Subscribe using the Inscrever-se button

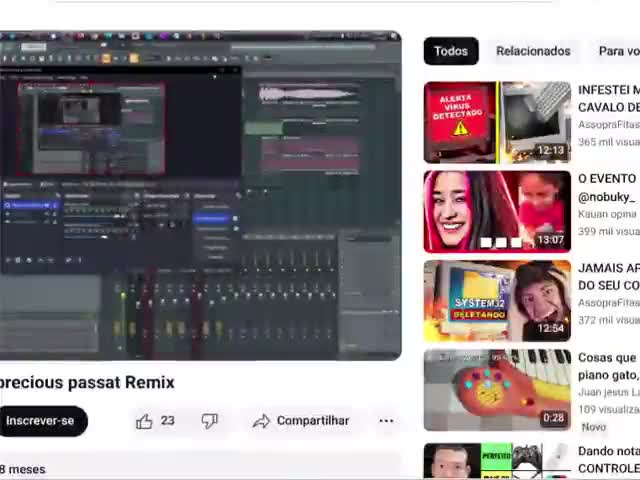[40, 421]
